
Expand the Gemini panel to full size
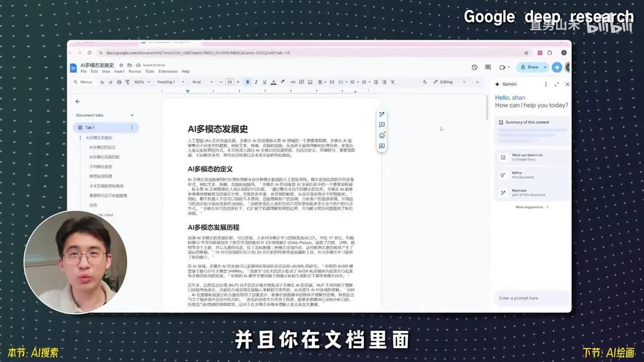(556, 84)
